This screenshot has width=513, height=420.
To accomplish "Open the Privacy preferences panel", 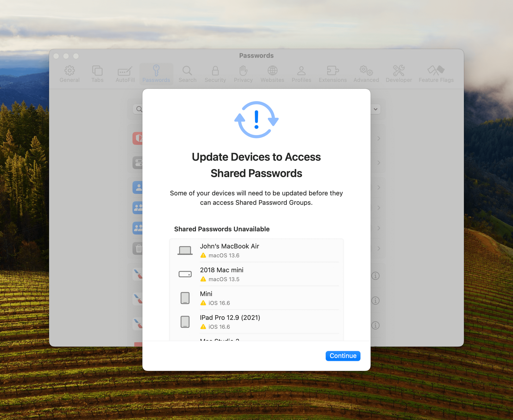I will pos(243,73).
